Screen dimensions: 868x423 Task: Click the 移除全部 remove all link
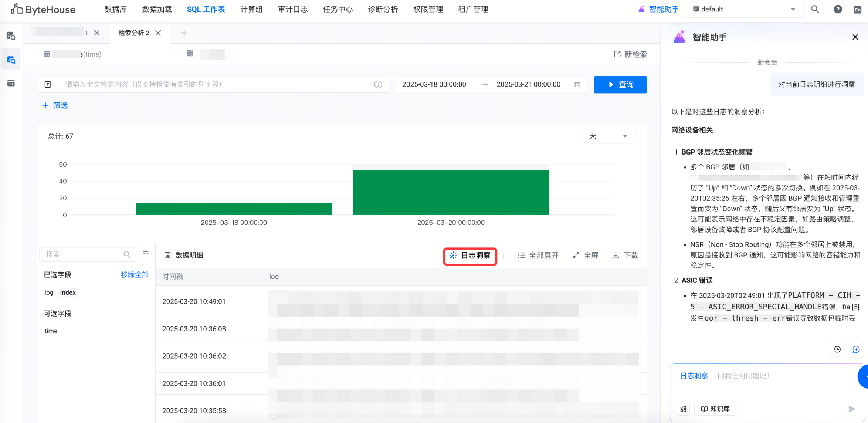coord(135,274)
